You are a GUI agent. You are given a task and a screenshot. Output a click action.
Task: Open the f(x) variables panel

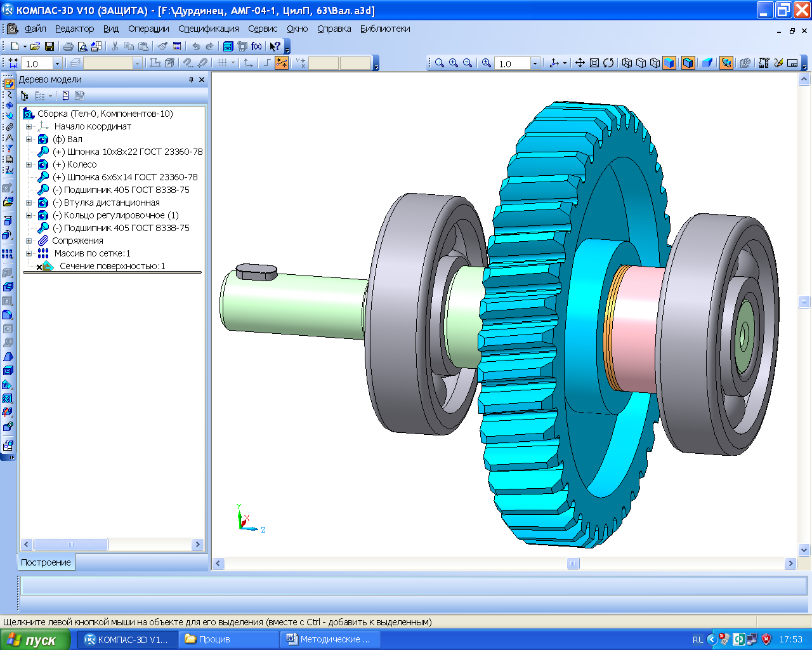click(256, 46)
